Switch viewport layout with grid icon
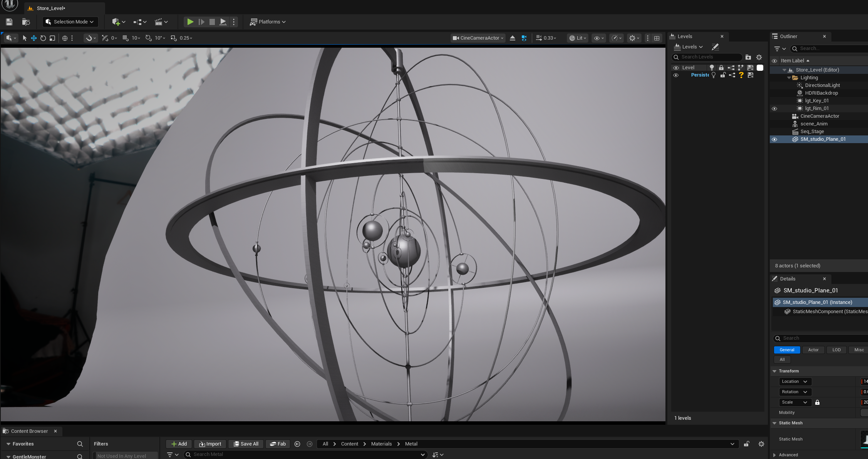 pyautogui.click(x=657, y=38)
